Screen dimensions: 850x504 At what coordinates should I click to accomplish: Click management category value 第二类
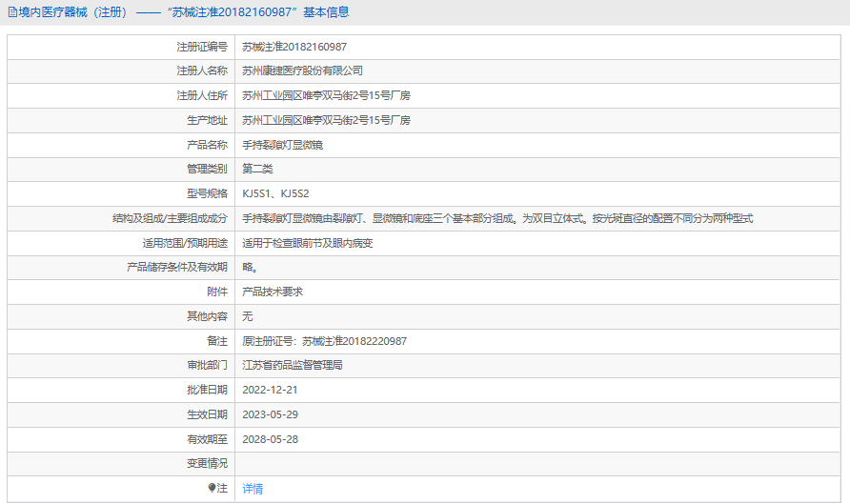click(257, 169)
